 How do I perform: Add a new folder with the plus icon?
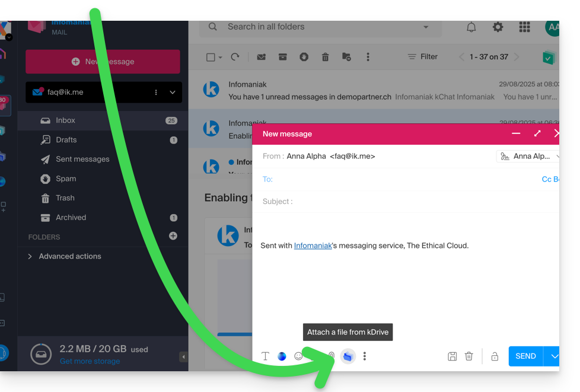[x=173, y=236]
